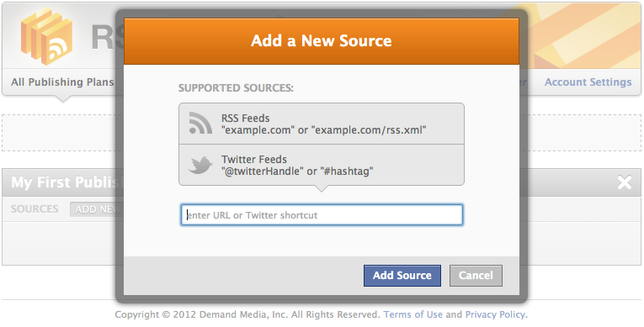Open the Terms of Use link
Image resolution: width=644 pixels, height=327 pixels.
pos(413,314)
